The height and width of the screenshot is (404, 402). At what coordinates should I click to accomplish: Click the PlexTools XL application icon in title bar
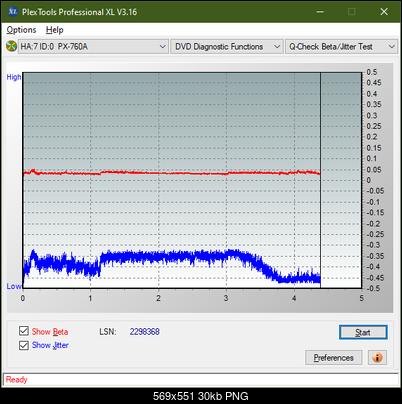(x=12, y=12)
